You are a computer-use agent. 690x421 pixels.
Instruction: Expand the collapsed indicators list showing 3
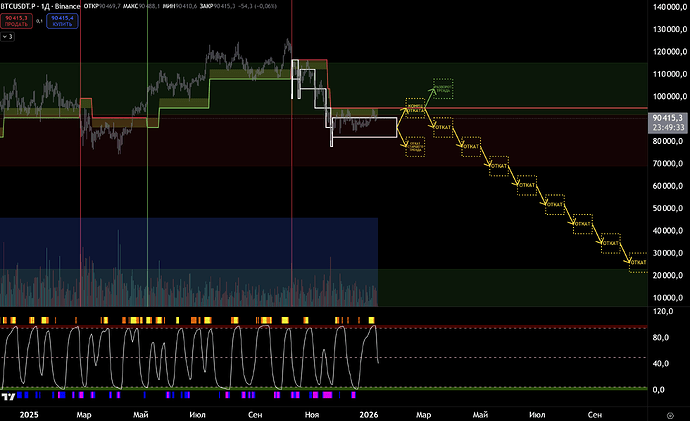(8, 36)
